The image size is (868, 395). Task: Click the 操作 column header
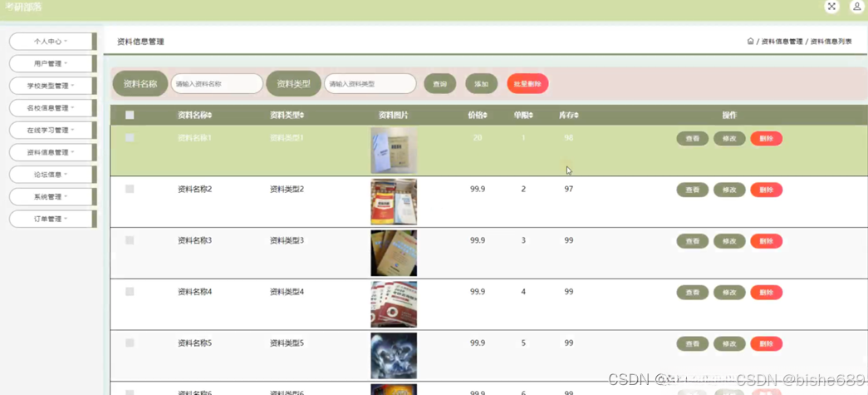[729, 116]
